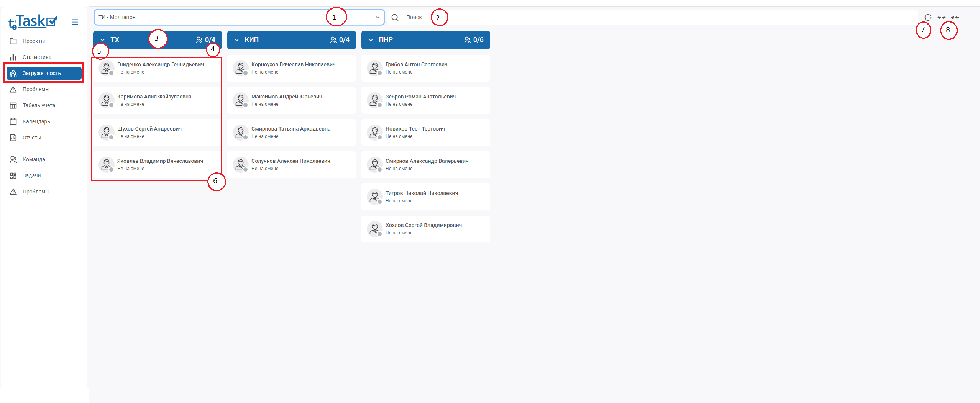The image size is (980, 403).
Task: Select employee Каримова Алия Файзулаевна
Action: click(154, 100)
